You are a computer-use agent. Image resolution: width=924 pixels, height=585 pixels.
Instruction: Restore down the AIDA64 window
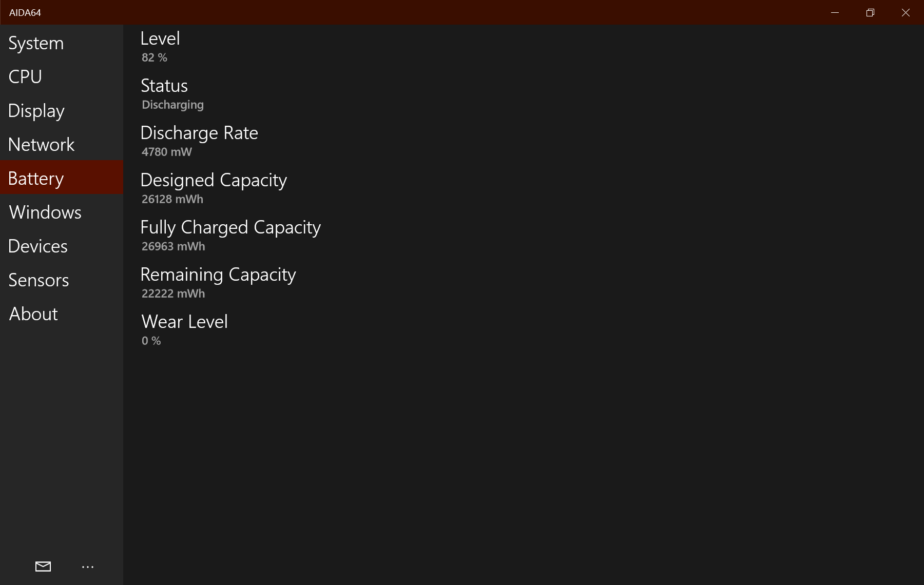[x=870, y=12]
